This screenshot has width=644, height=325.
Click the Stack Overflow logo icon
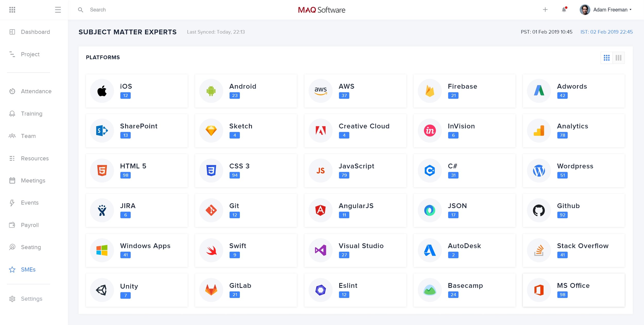click(539, 250)
